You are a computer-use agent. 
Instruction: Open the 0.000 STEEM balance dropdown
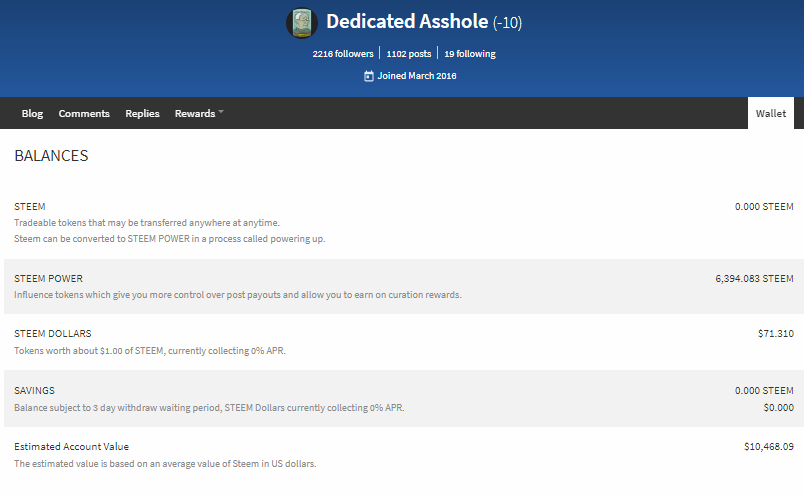pos(764,207)
